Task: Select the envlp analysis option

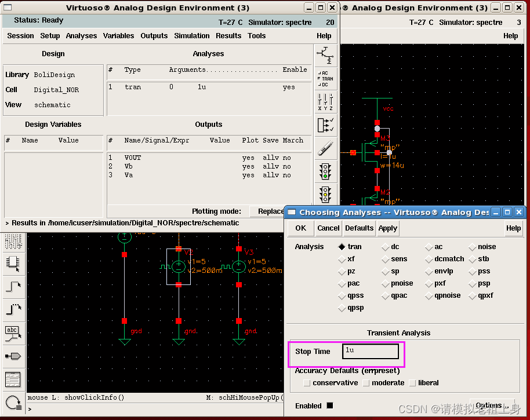Action: click(429, 271)
